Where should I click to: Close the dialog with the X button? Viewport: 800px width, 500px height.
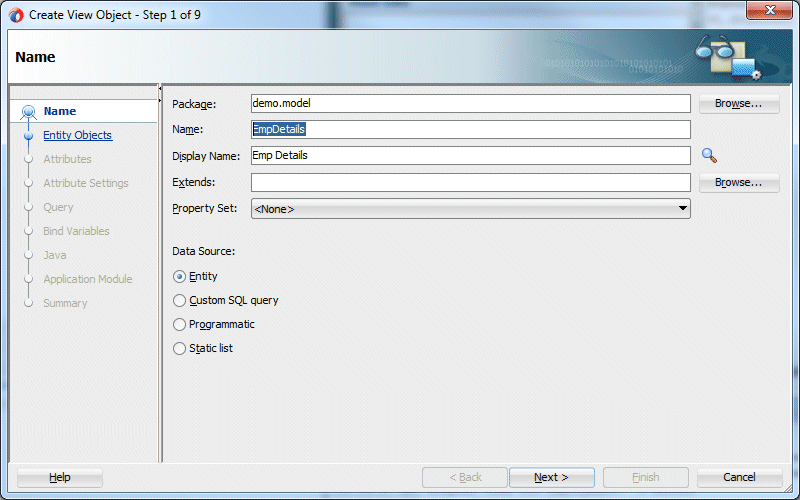click(769, 10)
